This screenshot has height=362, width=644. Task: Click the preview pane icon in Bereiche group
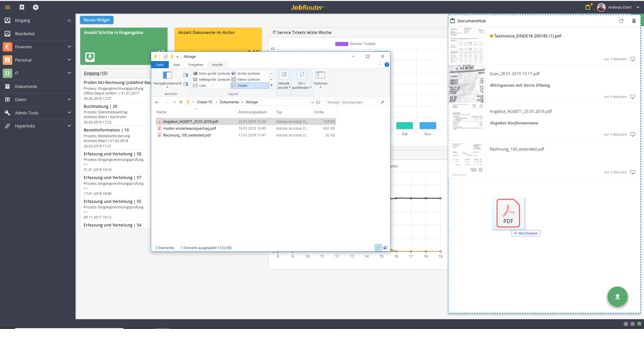point(186,75)
